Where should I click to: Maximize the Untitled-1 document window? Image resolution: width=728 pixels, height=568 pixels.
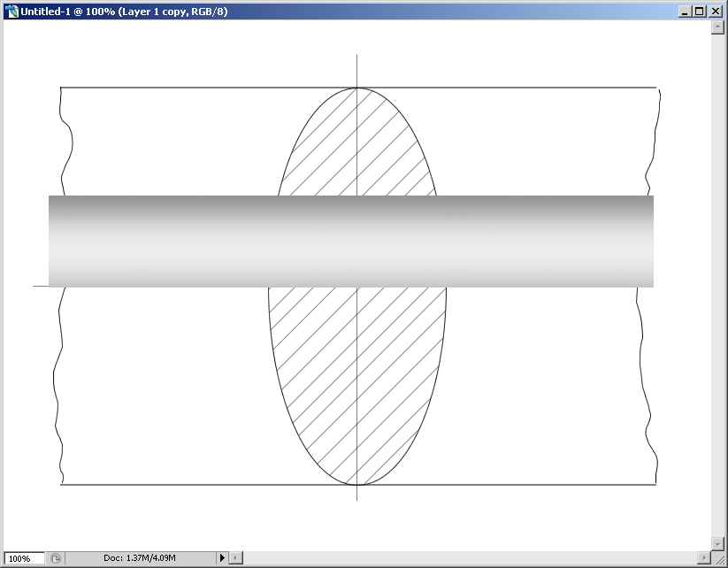[x=699, y=12]
